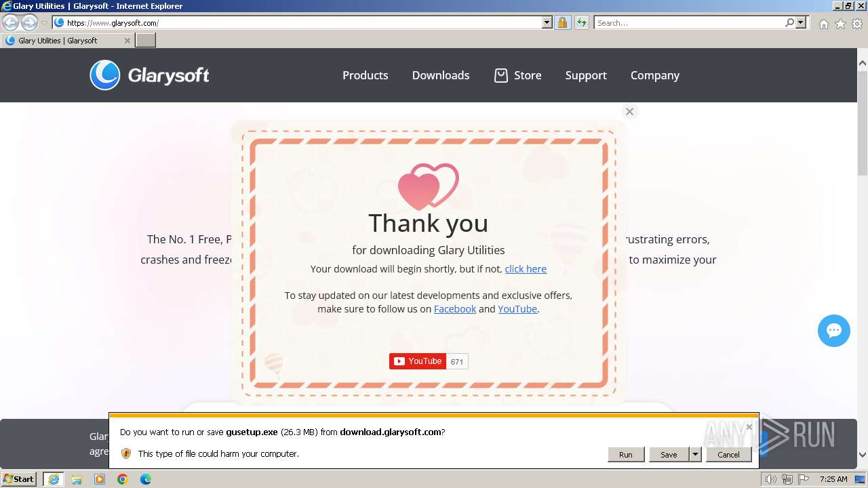Open the Company menu
Viewport: 868px width, 488px height.
(655, 75)
